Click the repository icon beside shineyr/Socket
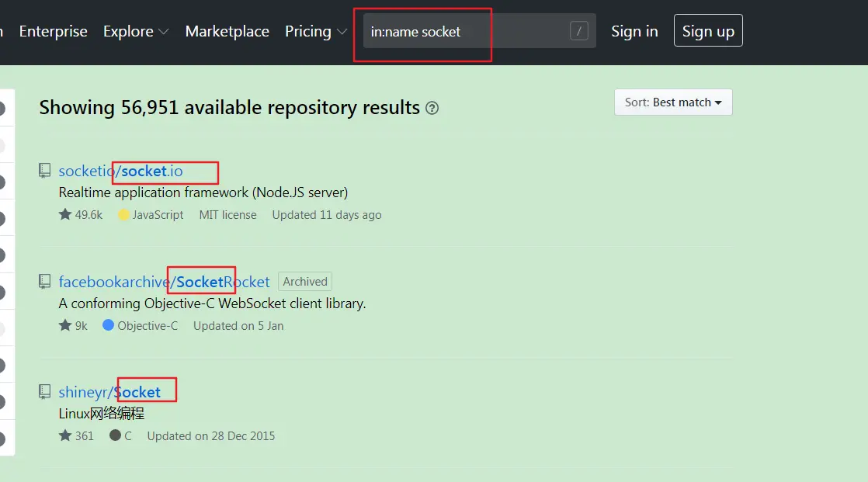This screenshot has height=482, width=868. click(44, 391)
